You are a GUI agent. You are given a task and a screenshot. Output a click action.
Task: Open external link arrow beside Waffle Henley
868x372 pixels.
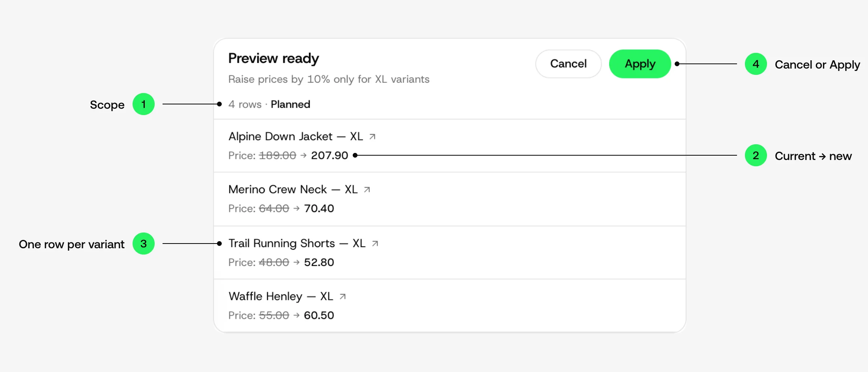(342, 296)
